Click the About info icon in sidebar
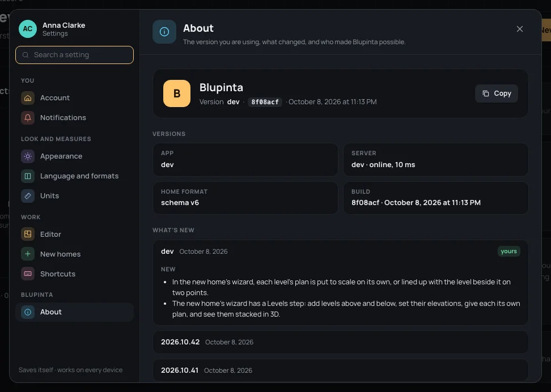Image resolution: width=551 pixels, height=392 pixels. click(28, 312)
